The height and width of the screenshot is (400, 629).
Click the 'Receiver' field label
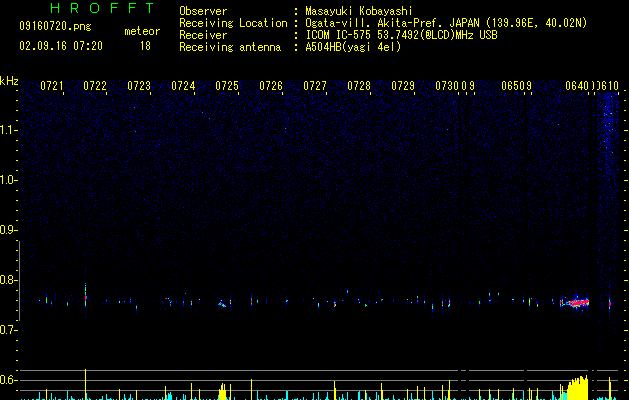(203, 35)
